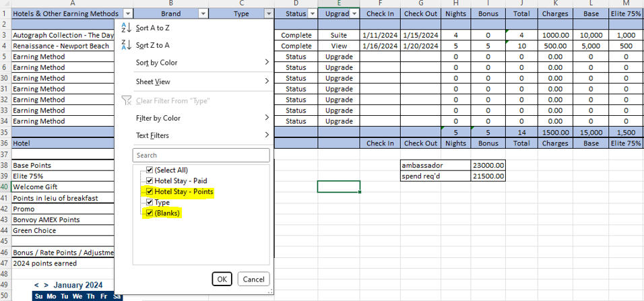Select Charges header in row 1
The height and width of the screenshot is (301, 644).
(x=555, y=13)
